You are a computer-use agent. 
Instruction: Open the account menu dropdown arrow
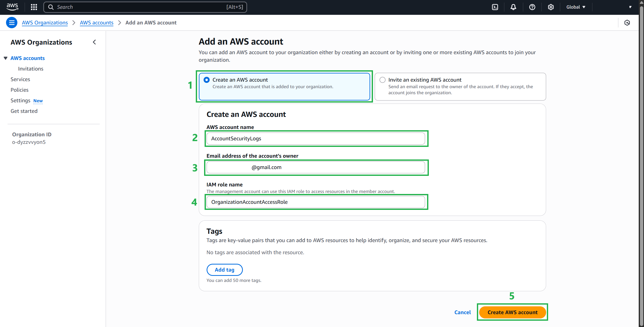tap(630, 7)
